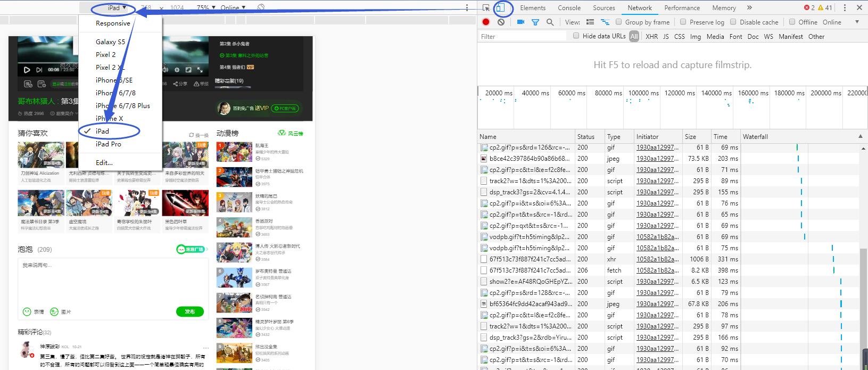The image size is (868, 370).
Task: Open the iPad device dropdown
Action: [117, 8]
